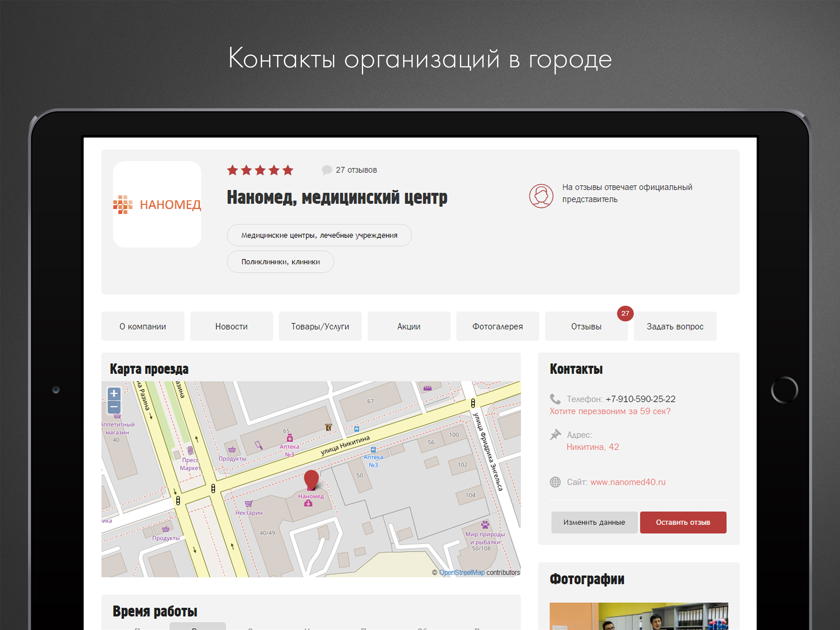
Task: Click the Хотите перезвоним за 59 сек link
Action: pyautogui.click(x=610, y=411)
